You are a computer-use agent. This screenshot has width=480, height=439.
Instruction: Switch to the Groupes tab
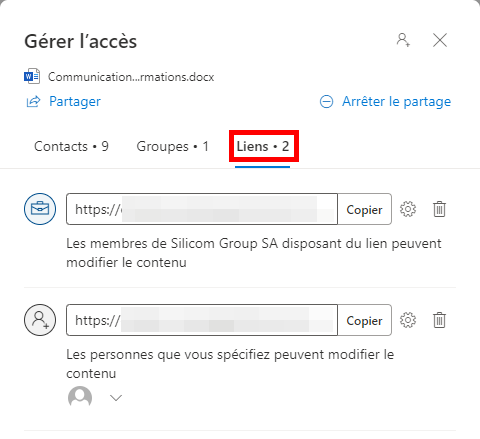[173, 146]
